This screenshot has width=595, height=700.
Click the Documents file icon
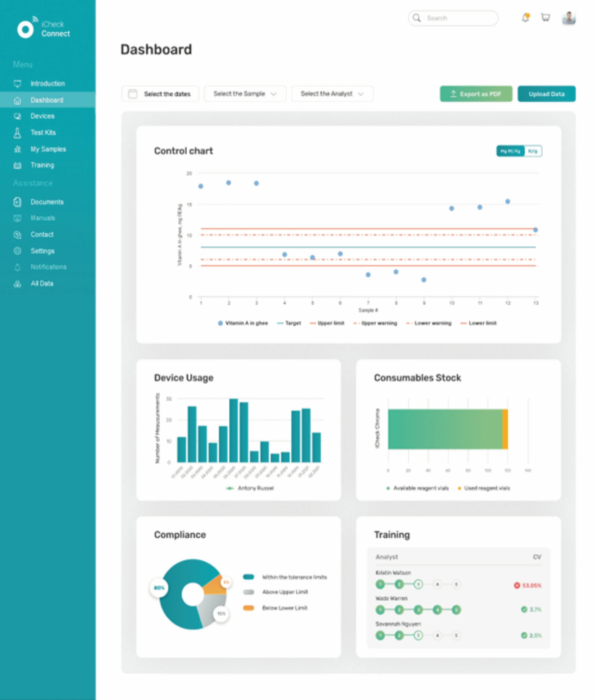point(17,202)
